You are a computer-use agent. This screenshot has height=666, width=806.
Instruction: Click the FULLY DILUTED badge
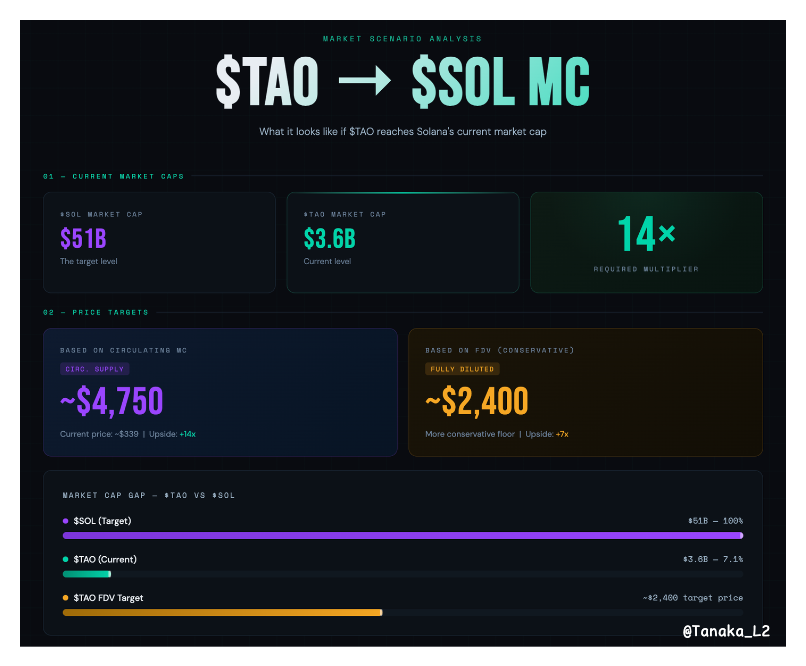pyautogui.click(x=462, y=369)
